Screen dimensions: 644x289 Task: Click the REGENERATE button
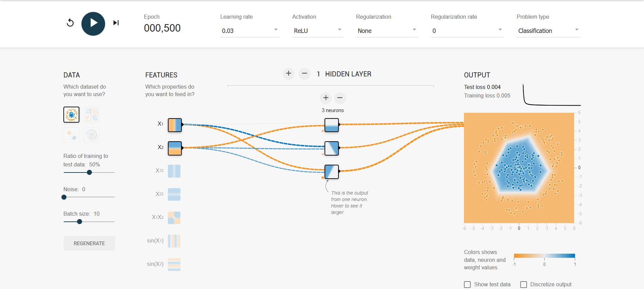[x=89, y=243]
